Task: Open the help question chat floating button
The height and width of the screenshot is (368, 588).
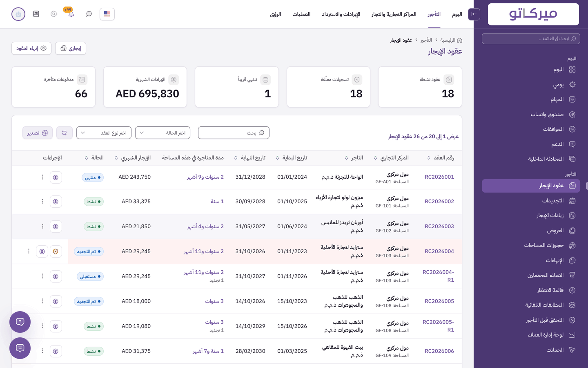Action: (20, 322)
